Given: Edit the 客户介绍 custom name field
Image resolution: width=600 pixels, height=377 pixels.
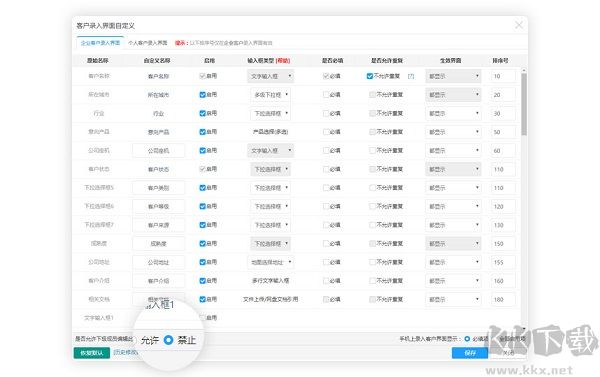Looking at the screenshot, I should pyautogui.click(x=158, y=281).
